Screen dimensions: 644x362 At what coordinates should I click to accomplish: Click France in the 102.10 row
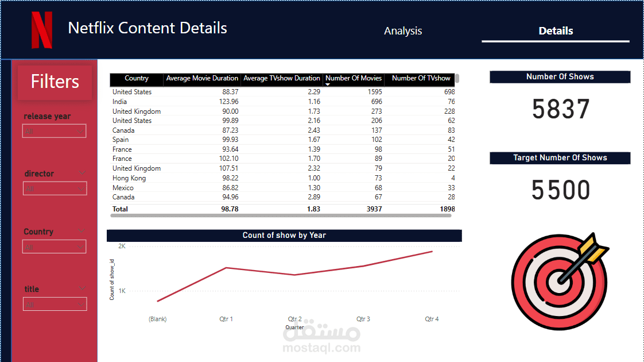click(x=122, y=159)
